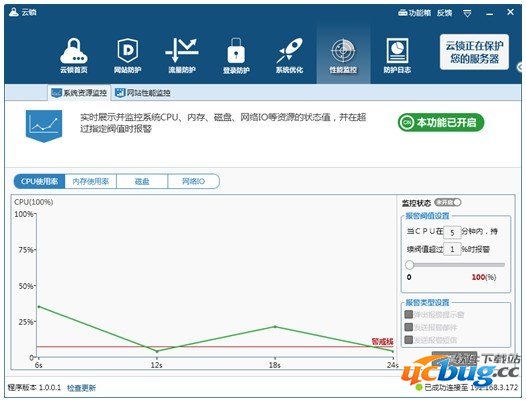Screen dimensions: 526x402
Task: Open the 功能箱 toolbox
Action: click(x=414, y=13)
